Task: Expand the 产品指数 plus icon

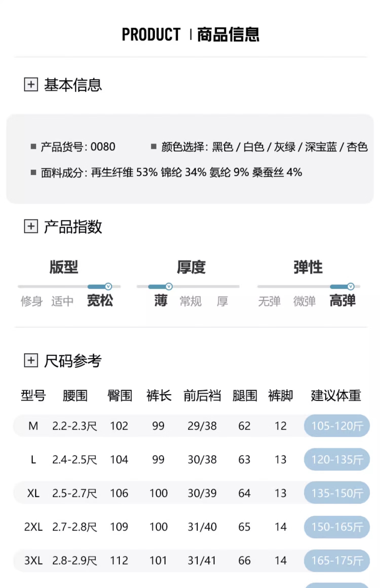Action: 31,226
